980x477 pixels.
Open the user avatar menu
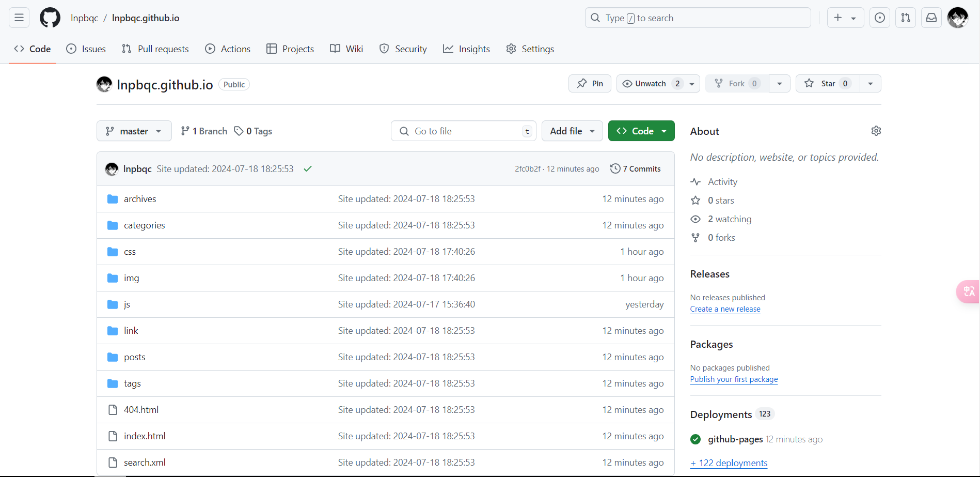(958, 18)
